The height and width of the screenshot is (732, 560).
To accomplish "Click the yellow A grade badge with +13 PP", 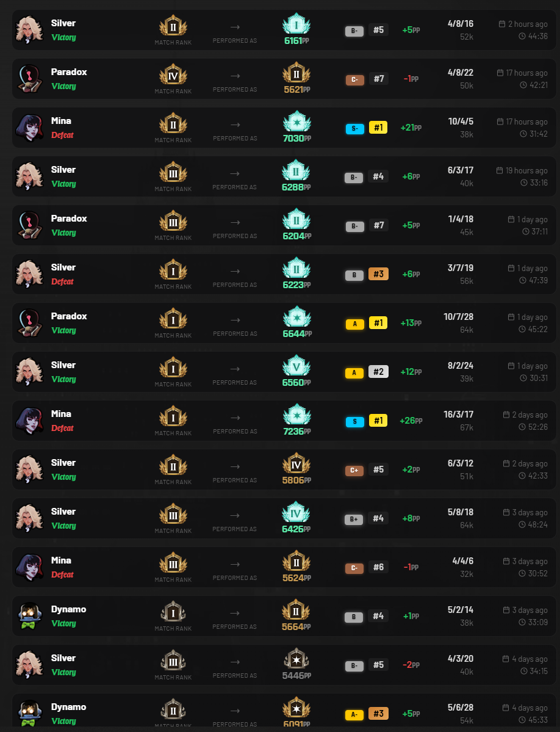I will pyautogui.click(x=354, y=324).
